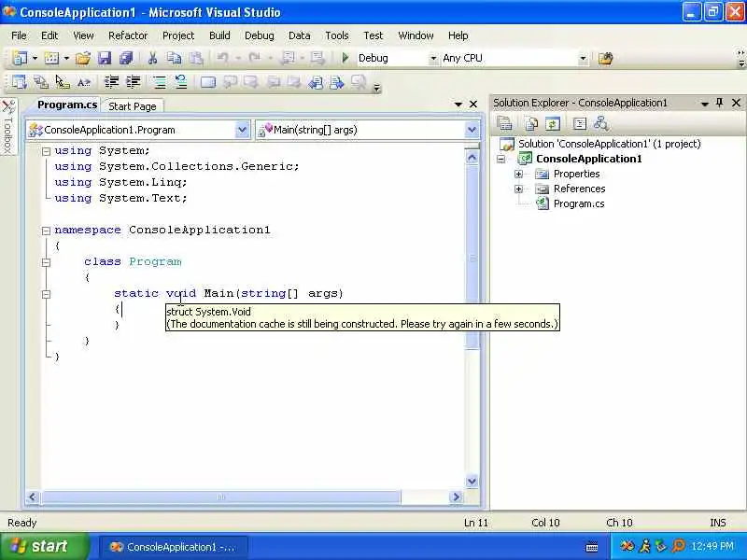
Task: Click the Copy icon in toolbar
Action: [175, 58]
